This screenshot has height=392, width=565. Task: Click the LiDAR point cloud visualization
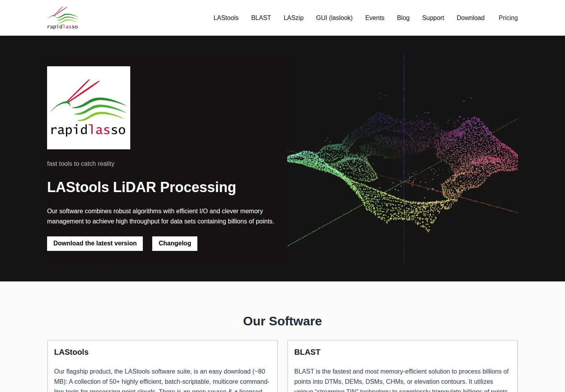pyautogui.click(x=403, y=159)
